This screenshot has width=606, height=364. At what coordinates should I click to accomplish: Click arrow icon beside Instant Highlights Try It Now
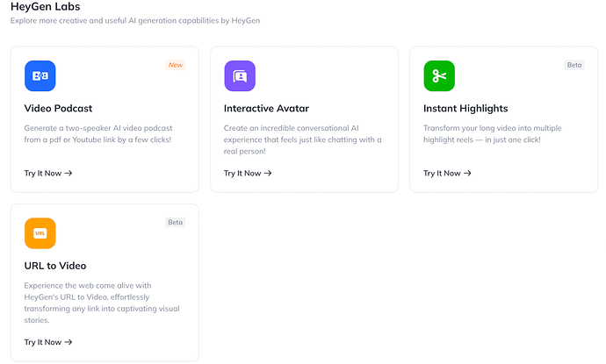coord(467,173)
